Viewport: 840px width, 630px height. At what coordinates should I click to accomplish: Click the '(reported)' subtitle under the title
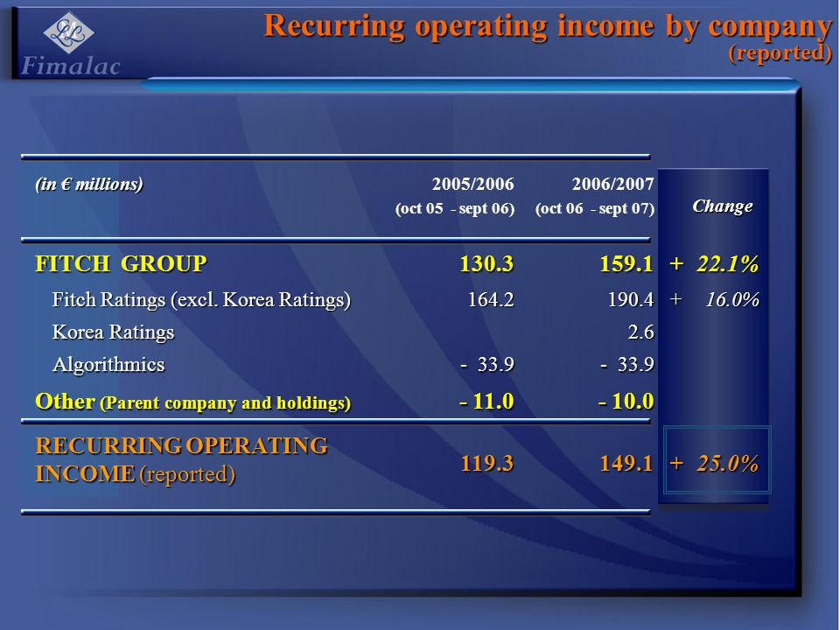[780, 52]
